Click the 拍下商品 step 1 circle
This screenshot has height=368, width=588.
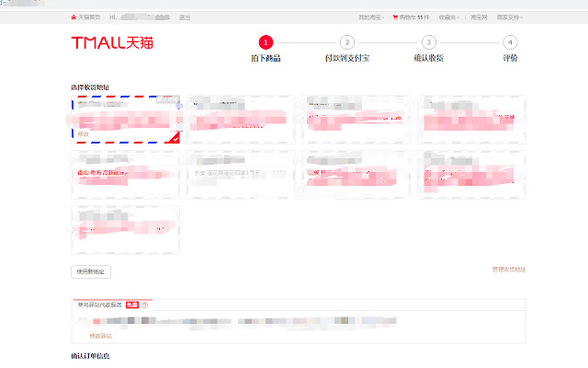[x=266, y=42]
